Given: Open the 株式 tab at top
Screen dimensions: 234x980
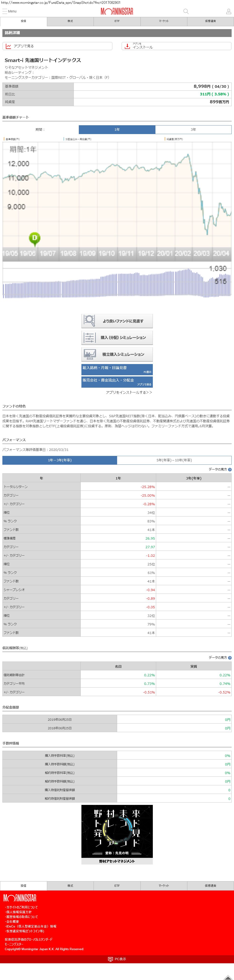Looking at the screenshot, I should 70,21.
